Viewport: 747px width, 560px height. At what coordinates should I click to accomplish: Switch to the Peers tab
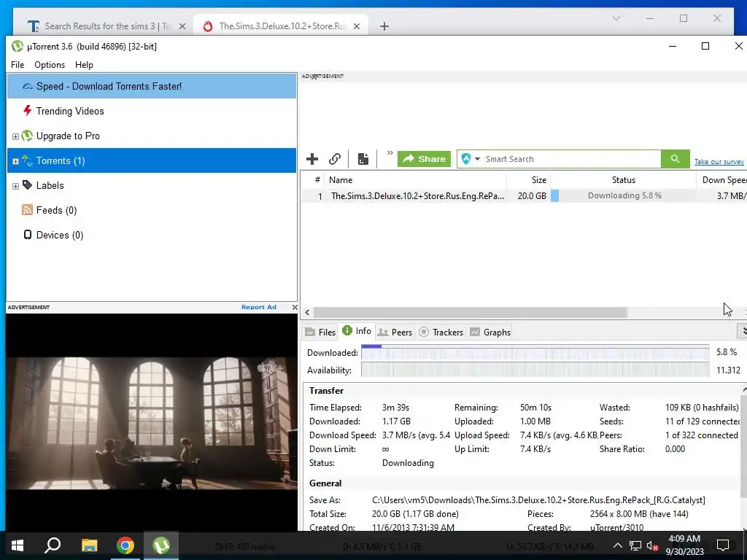(x=395, y=332)
